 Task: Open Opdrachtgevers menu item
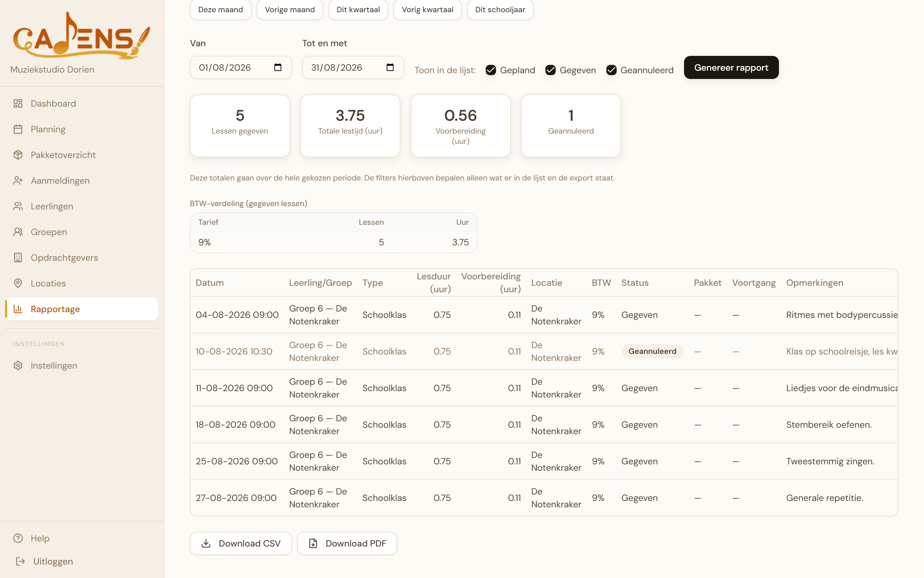click(82, 258)
